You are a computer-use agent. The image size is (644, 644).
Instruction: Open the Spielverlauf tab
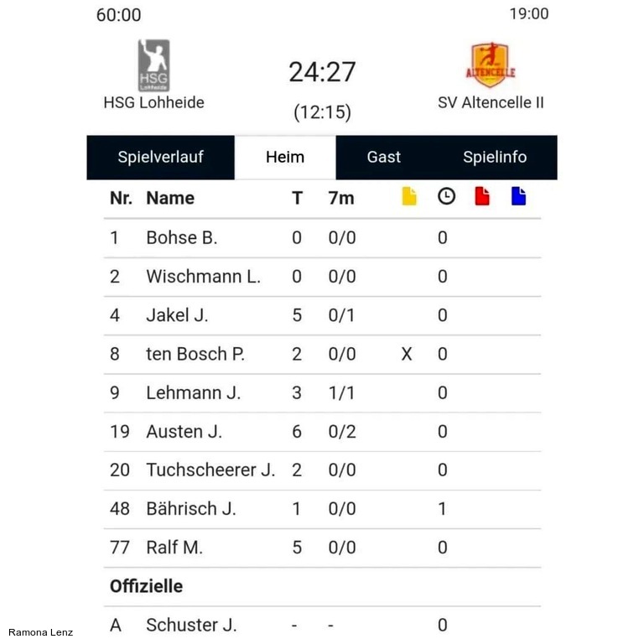(161, 158)
